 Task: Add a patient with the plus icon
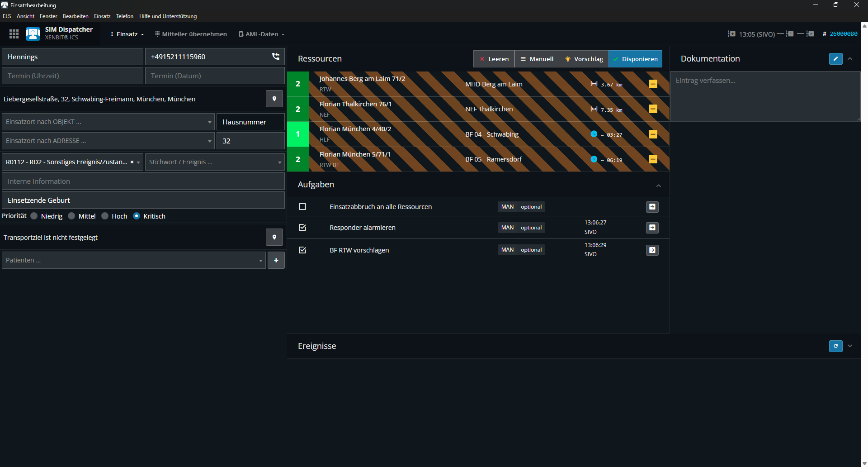(x=276, y=260)
